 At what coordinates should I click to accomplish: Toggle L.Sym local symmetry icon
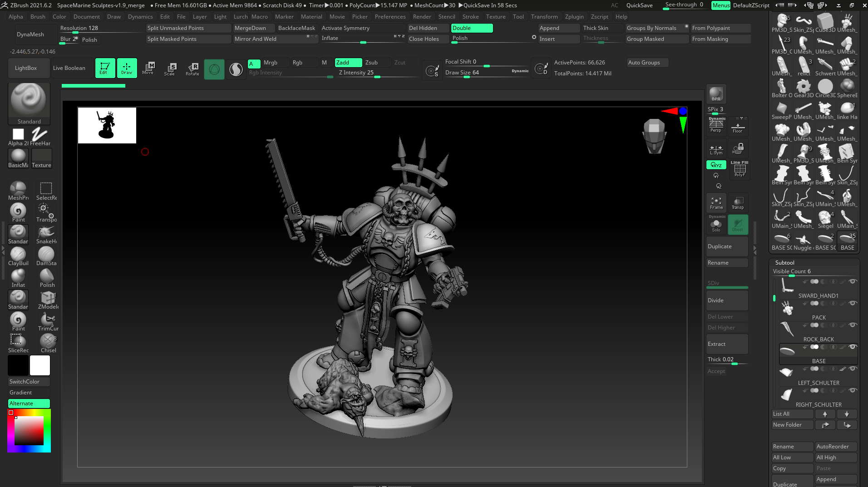pyautogui.click(x=716, y=149)
